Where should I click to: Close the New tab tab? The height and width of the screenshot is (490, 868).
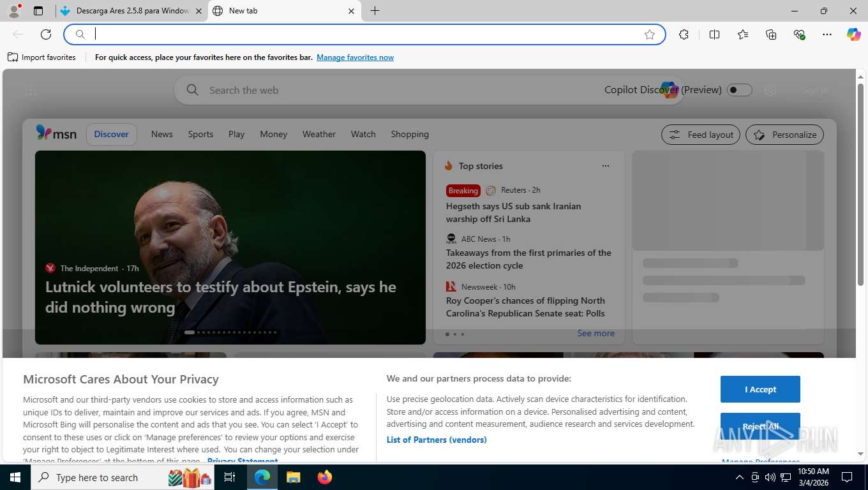click(x=351, y=11)
